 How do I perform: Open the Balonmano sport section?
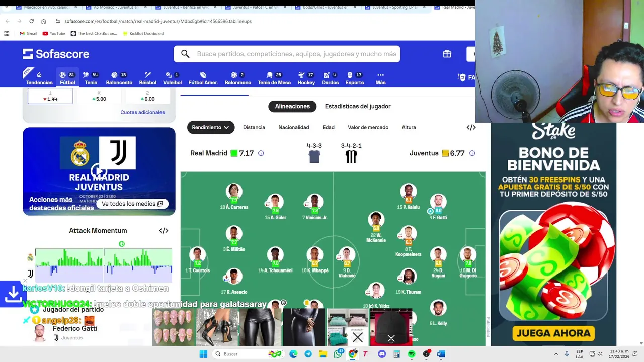tap(237, 78)
